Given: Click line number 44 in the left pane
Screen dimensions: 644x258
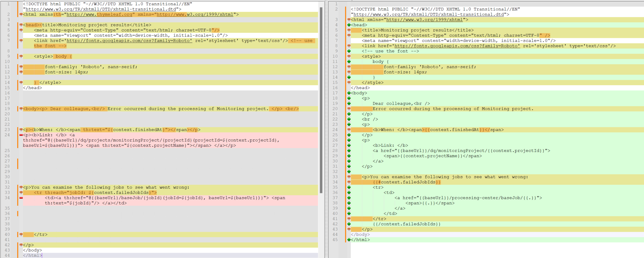Looking at the screenshot, I should click(x=7, y=256).
